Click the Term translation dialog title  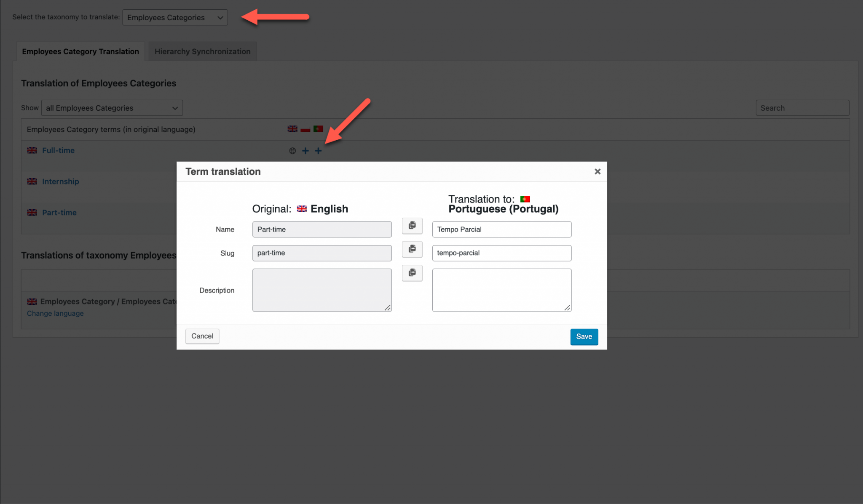223,172
